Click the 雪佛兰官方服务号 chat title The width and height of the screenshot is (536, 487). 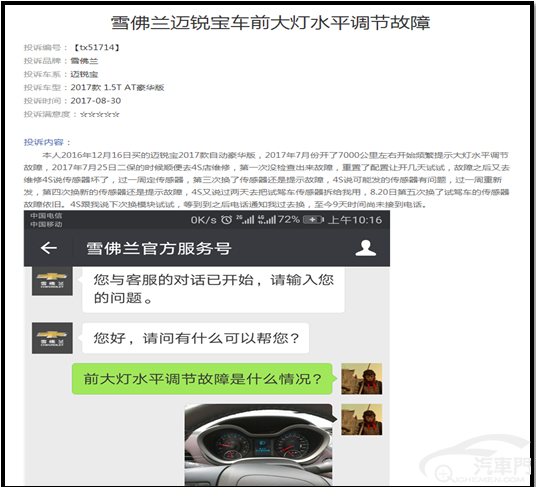click(x=159, y=248)
